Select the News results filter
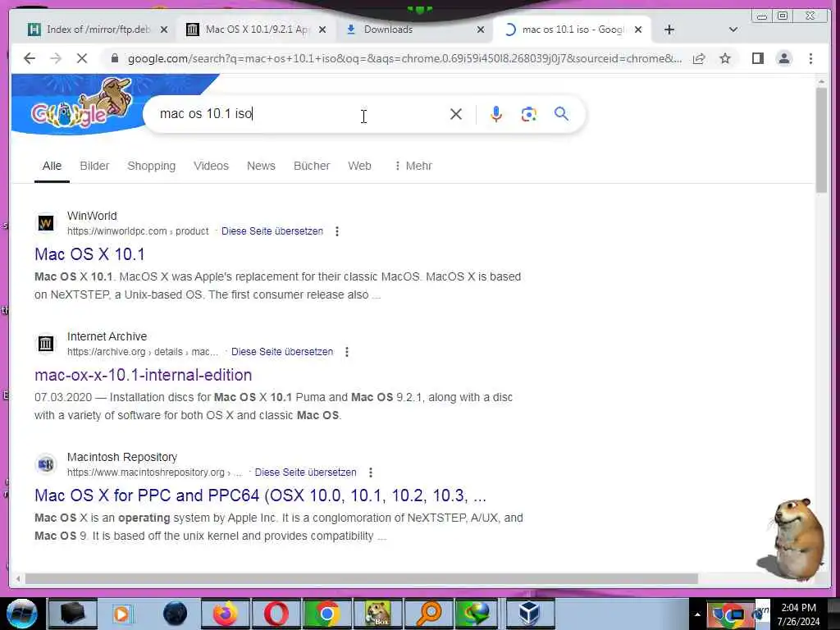 point(261,166)
